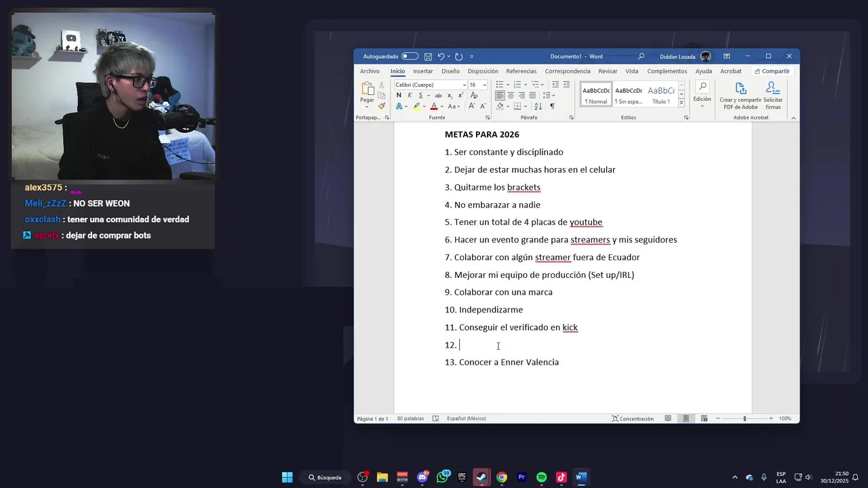
Task: Apply yellow text highlight color
Action: click(x=417, y=106)
